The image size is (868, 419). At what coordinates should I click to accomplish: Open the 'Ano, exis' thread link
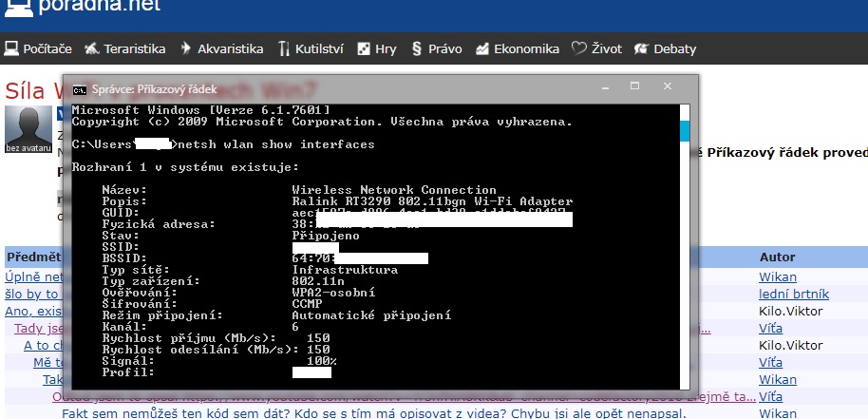33,311
